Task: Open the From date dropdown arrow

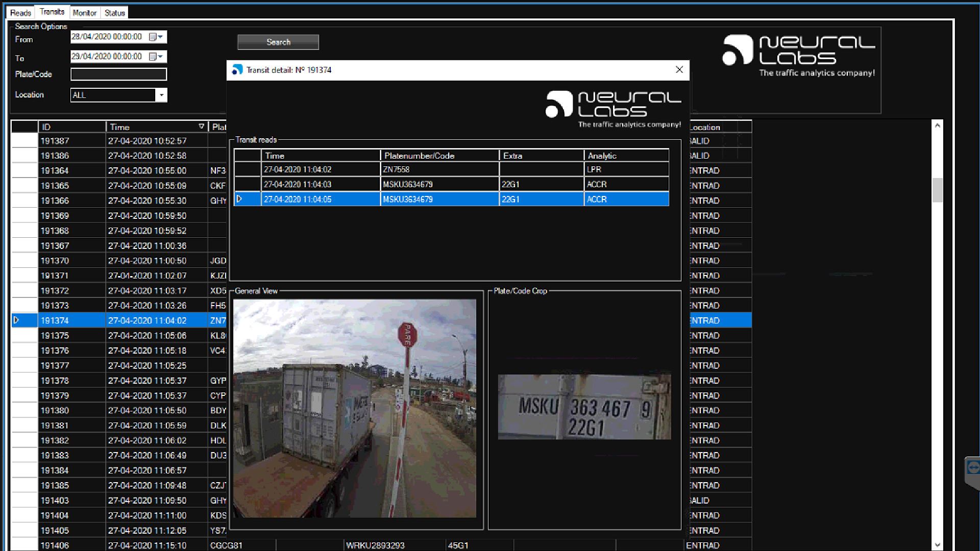Action: 161,37
